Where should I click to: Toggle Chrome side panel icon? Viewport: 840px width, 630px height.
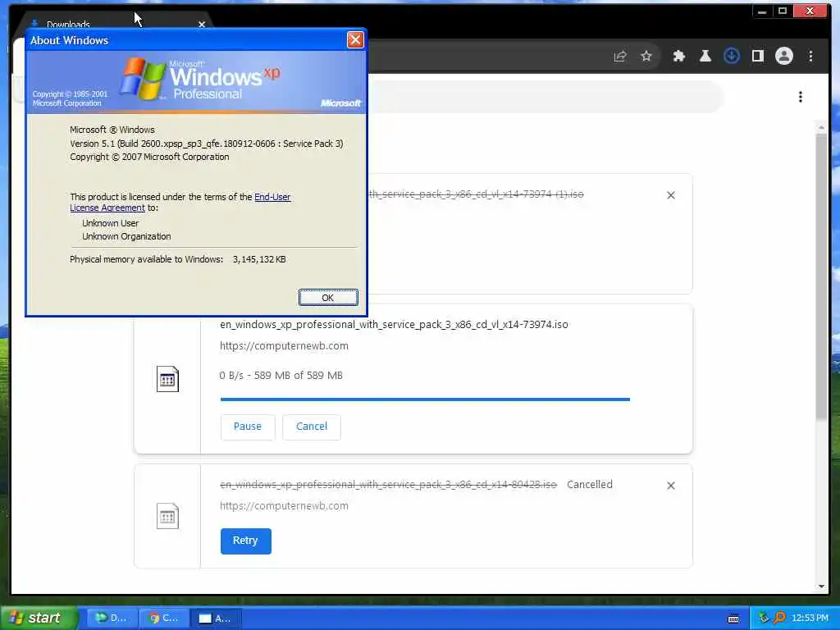pyautogui.click(x=757, y=57)
